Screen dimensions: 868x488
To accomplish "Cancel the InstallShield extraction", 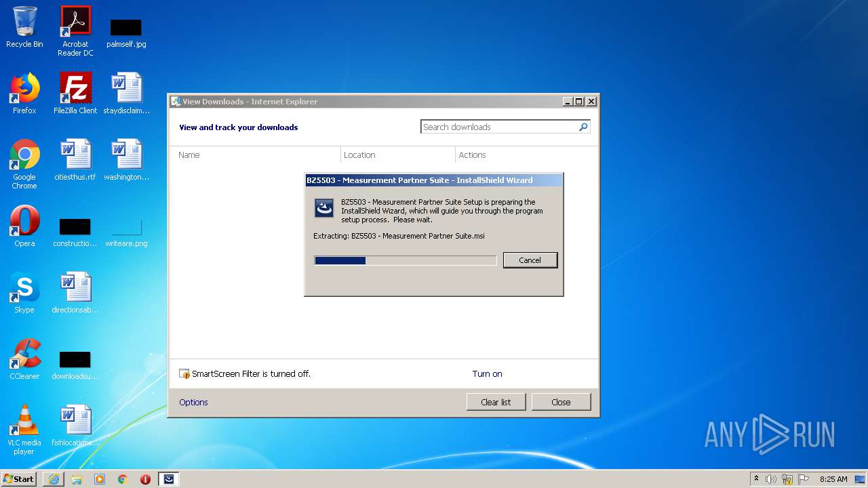I will (x=530, y=260).
